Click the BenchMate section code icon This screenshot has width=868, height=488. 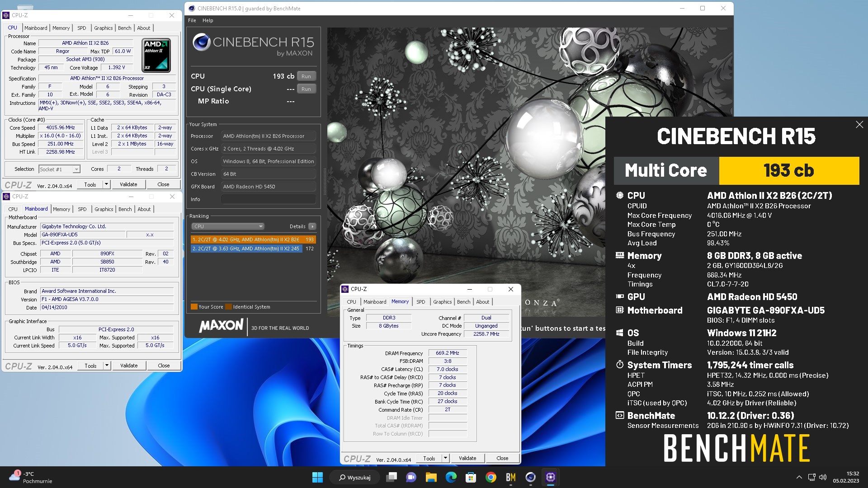620,415
